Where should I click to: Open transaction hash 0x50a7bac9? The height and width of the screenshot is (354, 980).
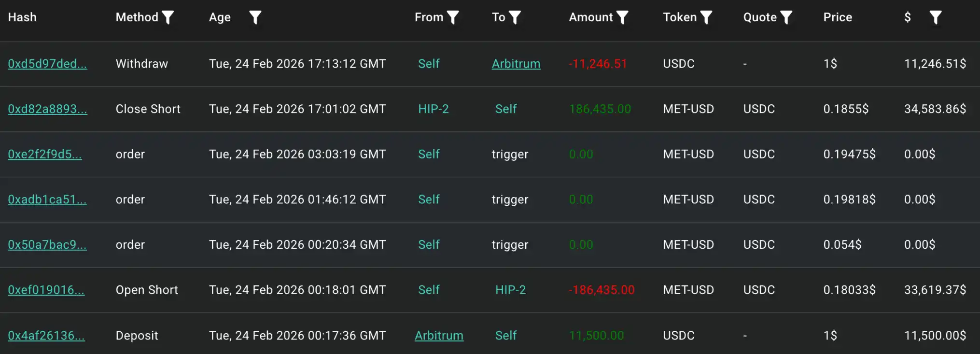[47, 244]
